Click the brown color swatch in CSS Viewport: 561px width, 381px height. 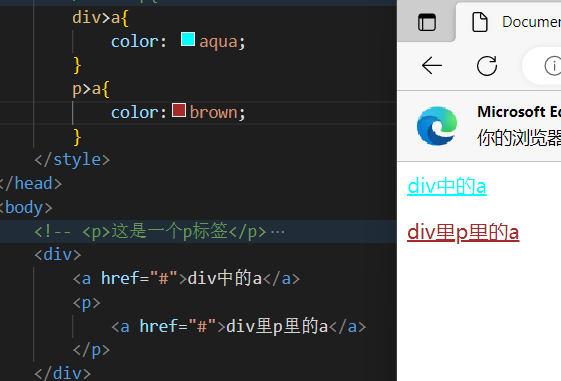tap(179, 110)
